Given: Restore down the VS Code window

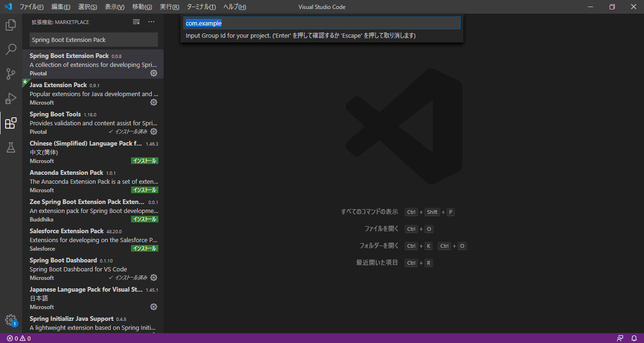Looking at the screenshot, I should click(612, 7).
